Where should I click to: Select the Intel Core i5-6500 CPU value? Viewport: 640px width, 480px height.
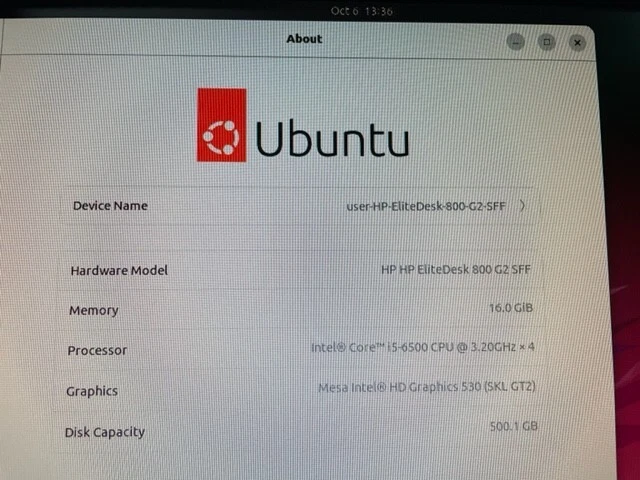423,347
